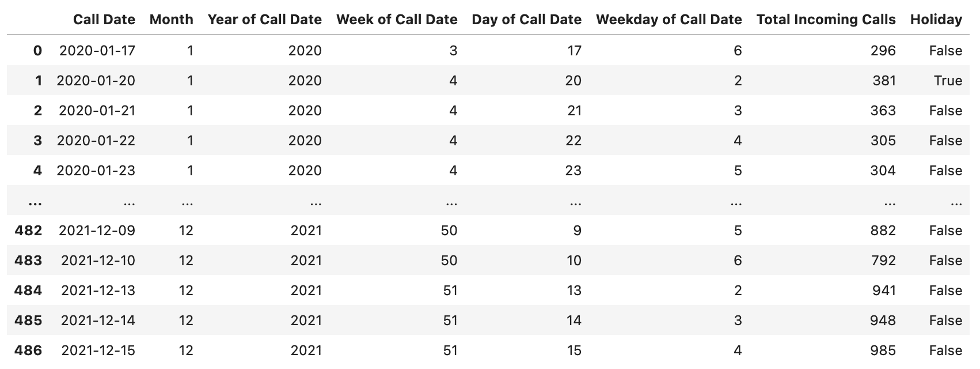Select the cell showing 941 calls
The height and width of the screenshot is (369, 980).
(883, 291)
